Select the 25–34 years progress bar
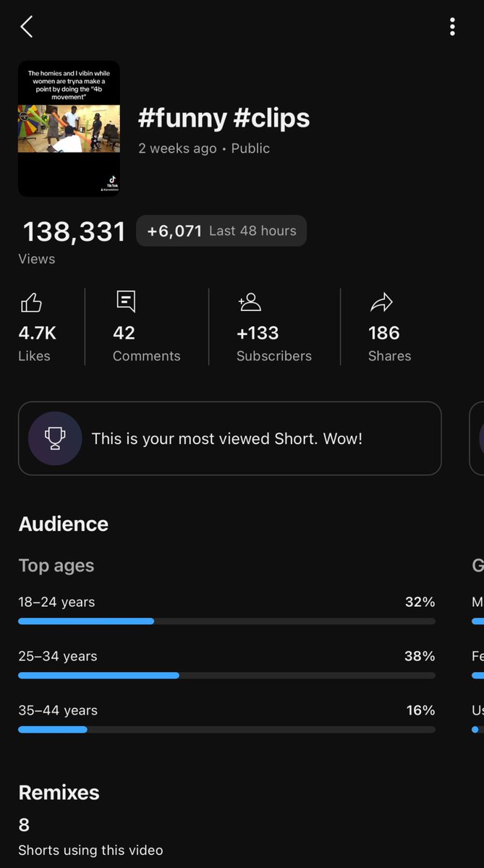Image resolution: width=484 pixels, height=868 pixels. pyautogui.click(x=226, y=675)
